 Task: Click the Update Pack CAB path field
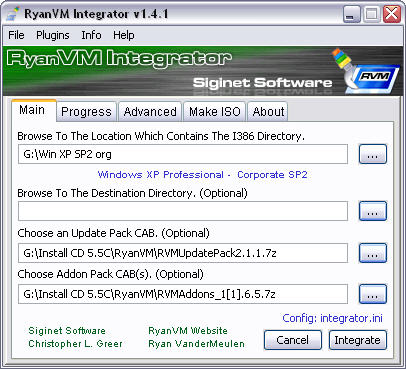pyautogui.click(x=183, y=253)
